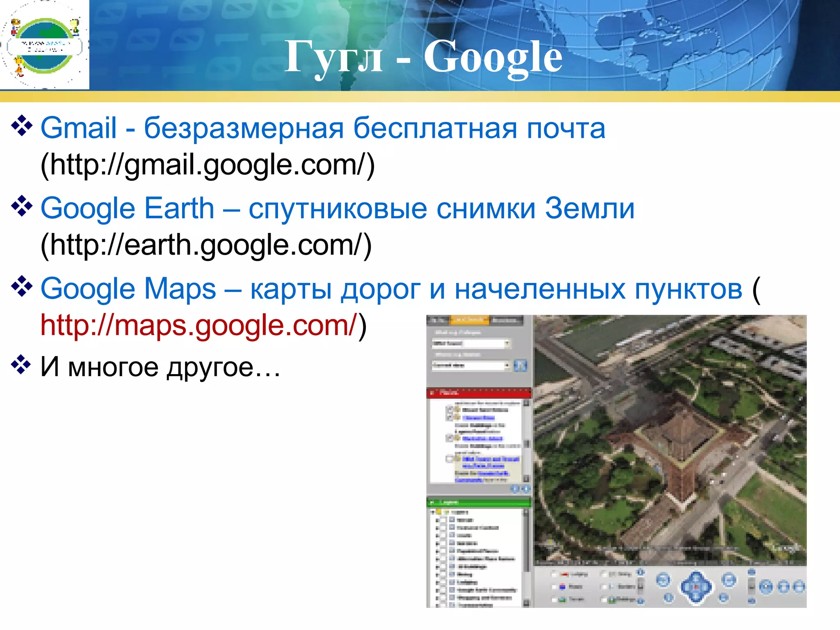Open the http://maps.google.com/ hyperlink
This screenshot has width=840, height=630.
pyautogui.click(x=199, y=326)
